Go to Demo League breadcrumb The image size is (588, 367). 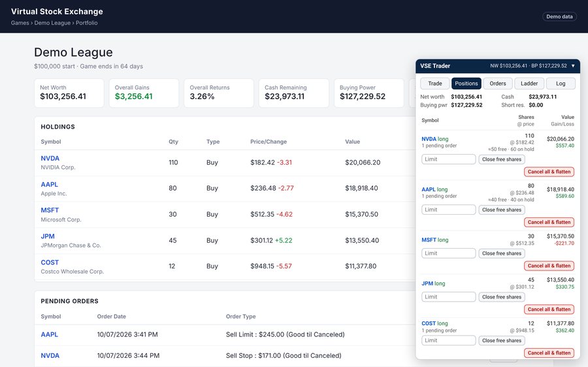point(52,23)
